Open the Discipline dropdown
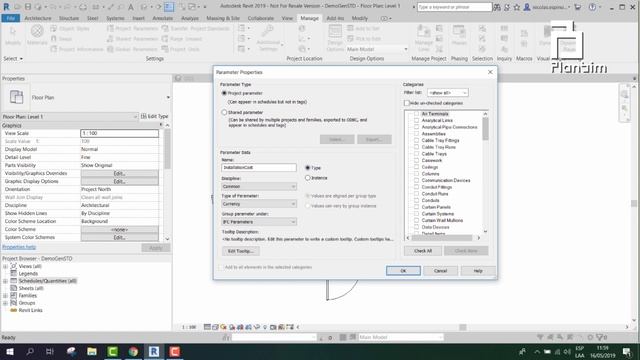The width and height of the screenshot is (640, 360). point(259,187)
